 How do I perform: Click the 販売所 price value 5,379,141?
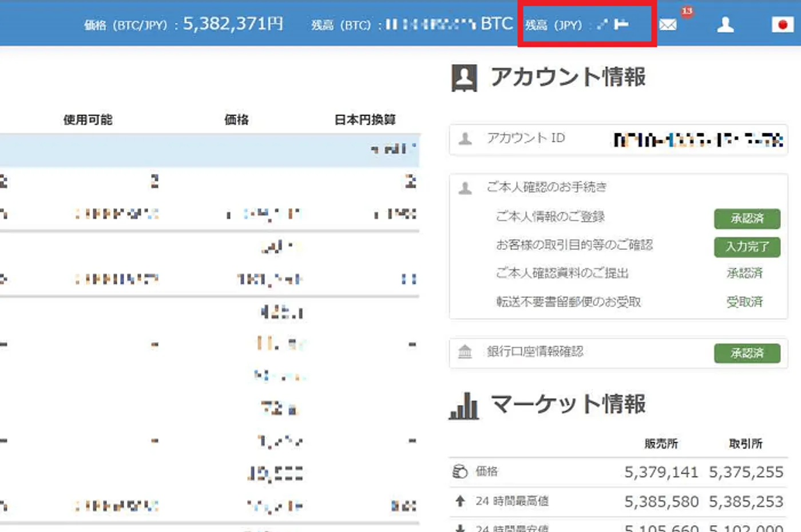661,472
